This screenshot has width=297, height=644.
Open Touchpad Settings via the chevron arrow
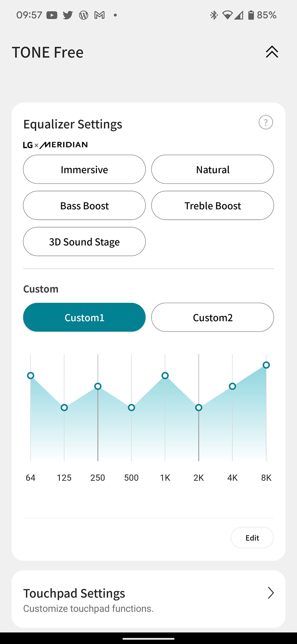(271, 593)
